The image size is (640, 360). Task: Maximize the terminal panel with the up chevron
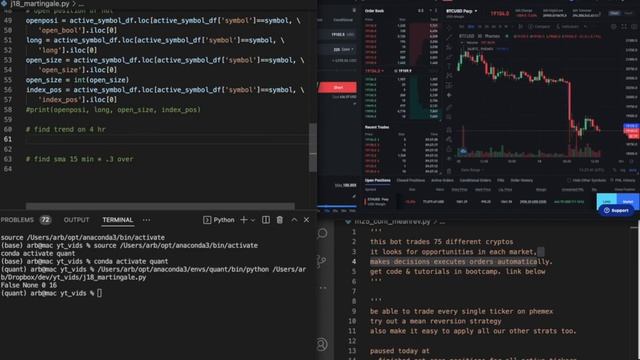[x=294, y=220]
